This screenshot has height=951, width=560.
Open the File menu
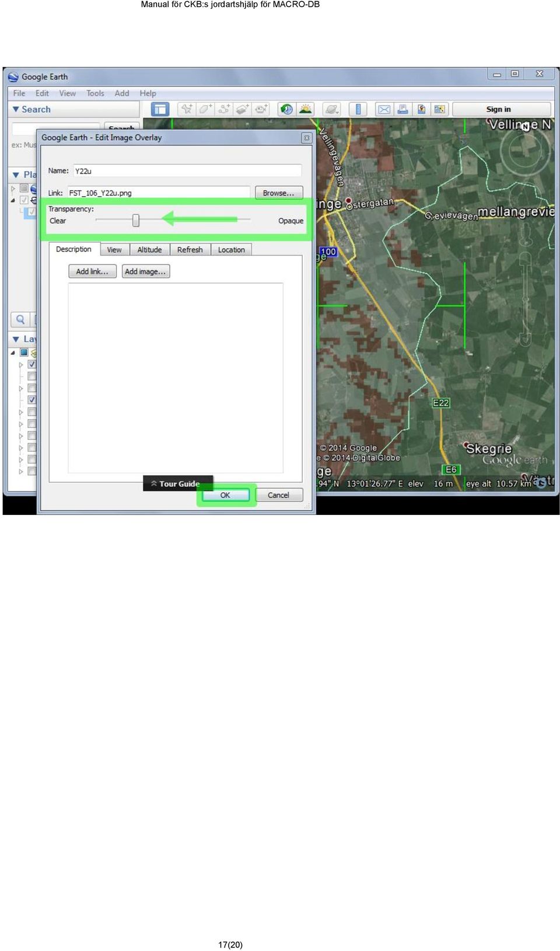pos(19,93)
